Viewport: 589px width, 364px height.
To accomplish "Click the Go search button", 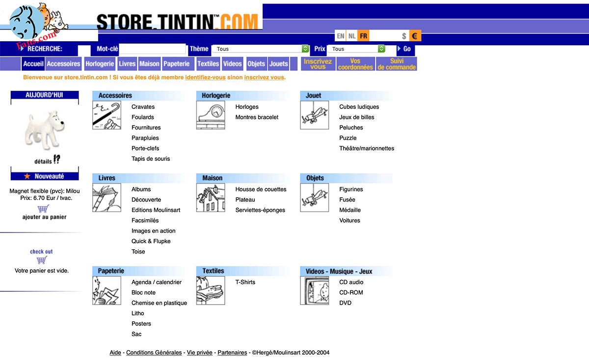I will point(405,49).
